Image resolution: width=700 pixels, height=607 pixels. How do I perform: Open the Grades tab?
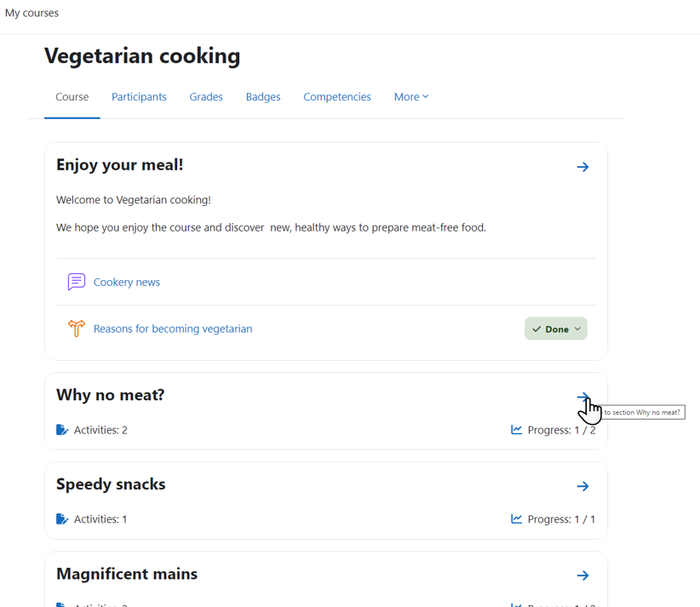206,97
